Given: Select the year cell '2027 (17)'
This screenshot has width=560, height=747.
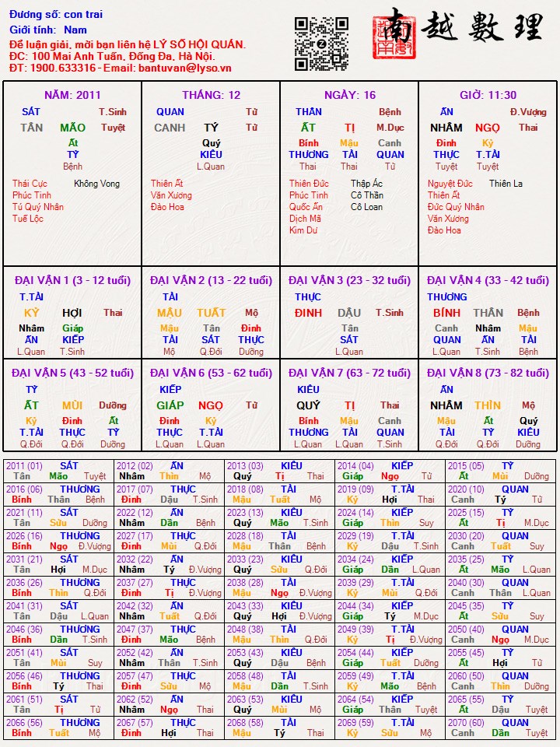Looking at the screenshot, I should [x=169, y=542].
